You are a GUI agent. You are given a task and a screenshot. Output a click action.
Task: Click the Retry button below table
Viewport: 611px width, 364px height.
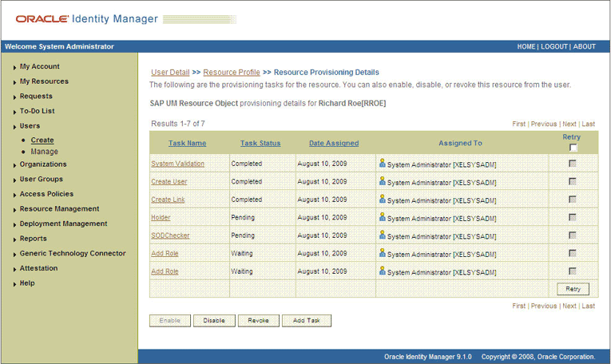pos(573,289)
